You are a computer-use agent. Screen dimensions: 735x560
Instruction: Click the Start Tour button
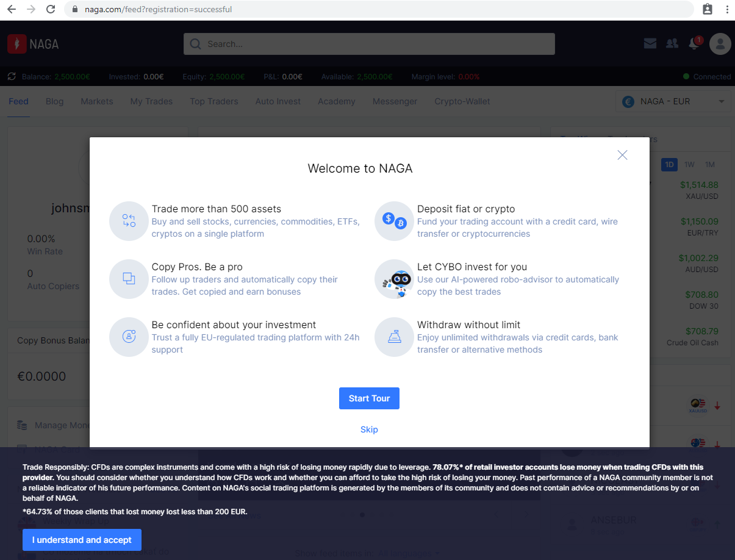click(369, 398)
